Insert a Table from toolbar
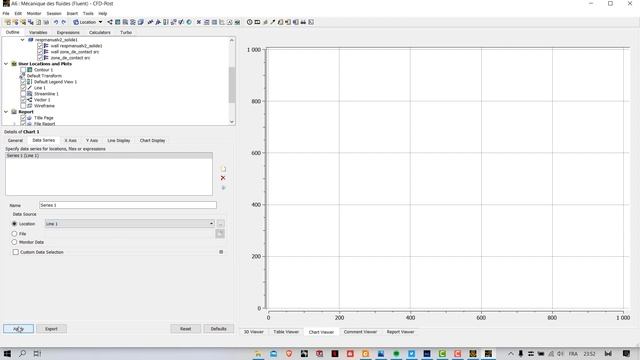640x360 pixels. click(x=214, y=22)
